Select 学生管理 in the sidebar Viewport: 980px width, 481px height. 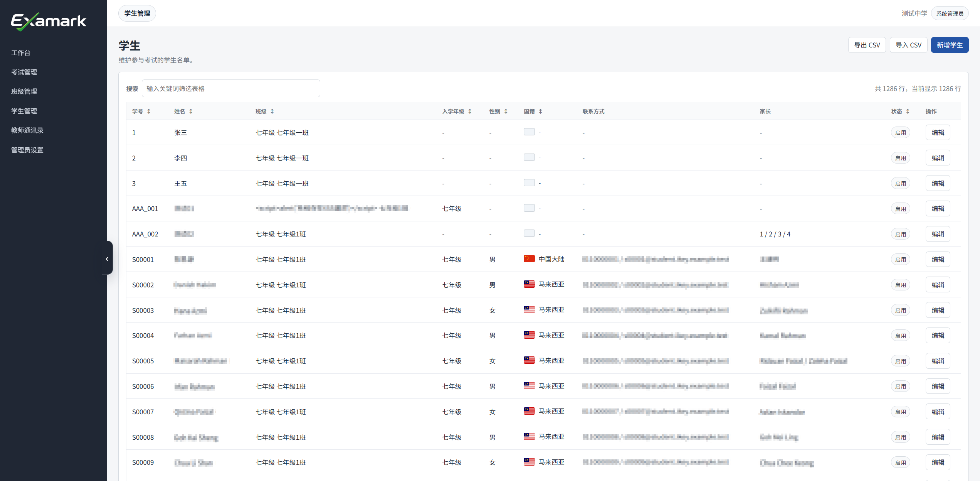click(24, 111)
